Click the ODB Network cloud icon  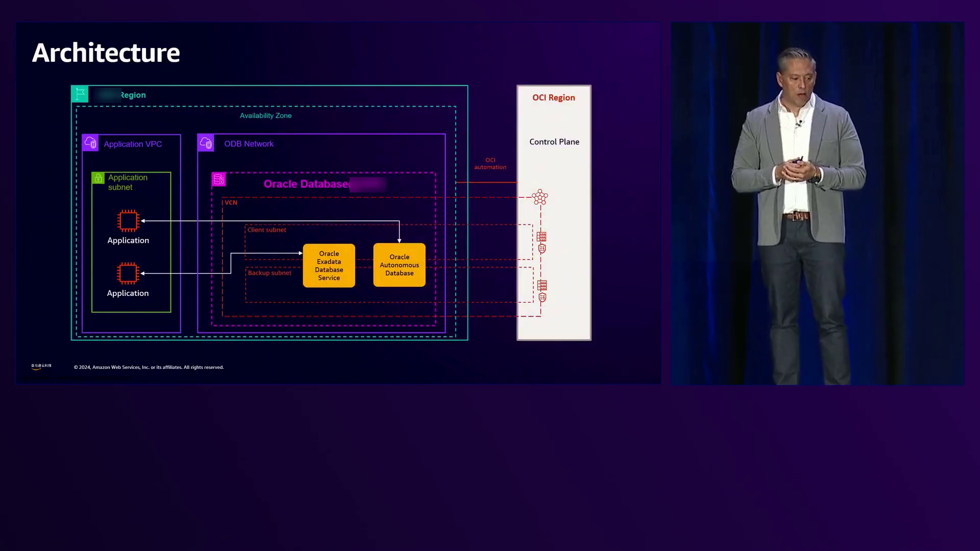click(206, 143)
